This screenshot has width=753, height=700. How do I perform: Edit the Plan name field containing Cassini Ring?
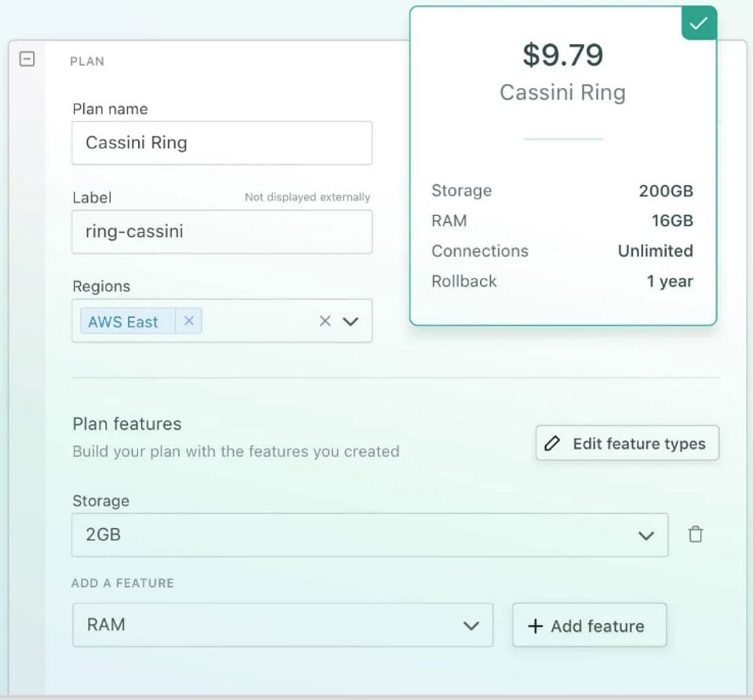click(x=222, y=143)
